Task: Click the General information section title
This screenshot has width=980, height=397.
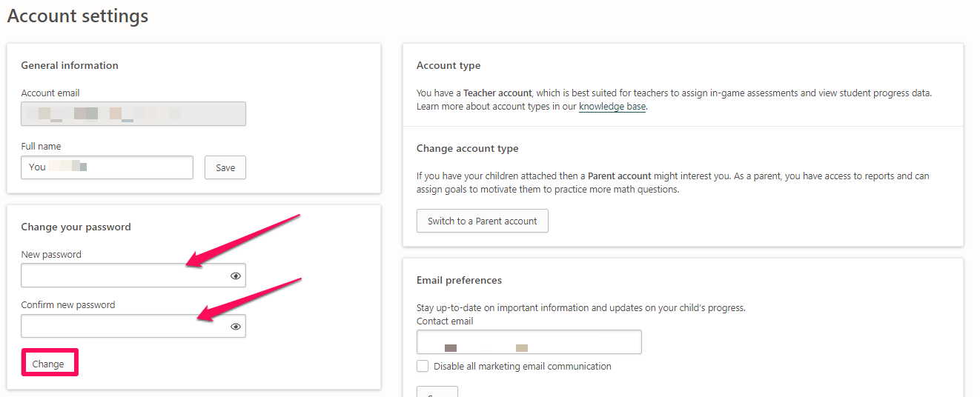Action: 70,65
